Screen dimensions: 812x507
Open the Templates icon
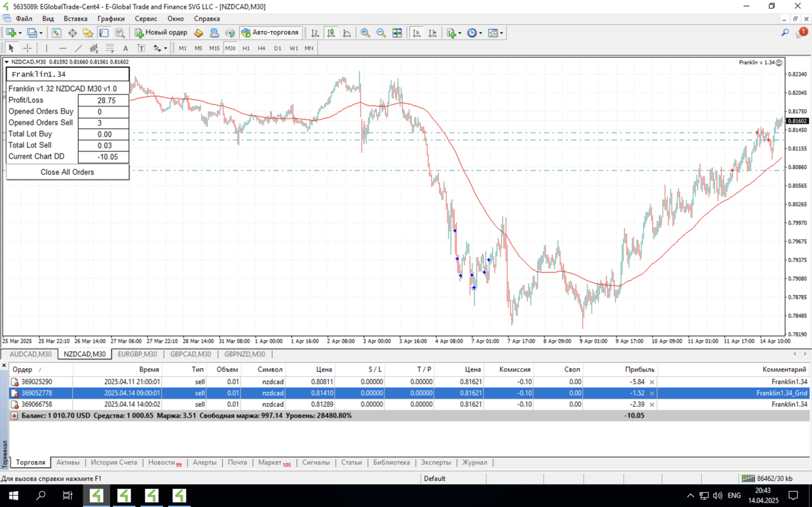(x=492, y=33)
